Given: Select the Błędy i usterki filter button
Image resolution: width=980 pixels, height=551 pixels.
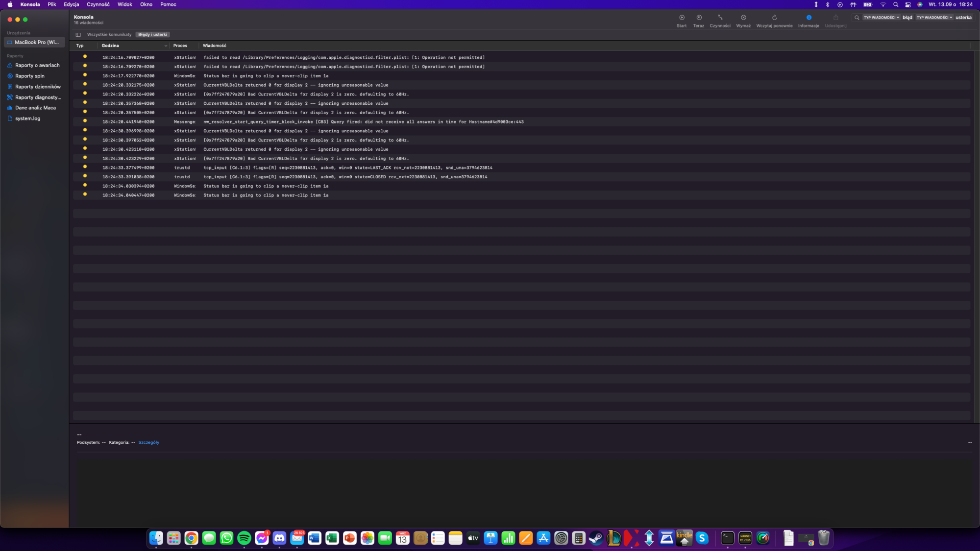Looking at the screenshot, I should pos(152,35).
